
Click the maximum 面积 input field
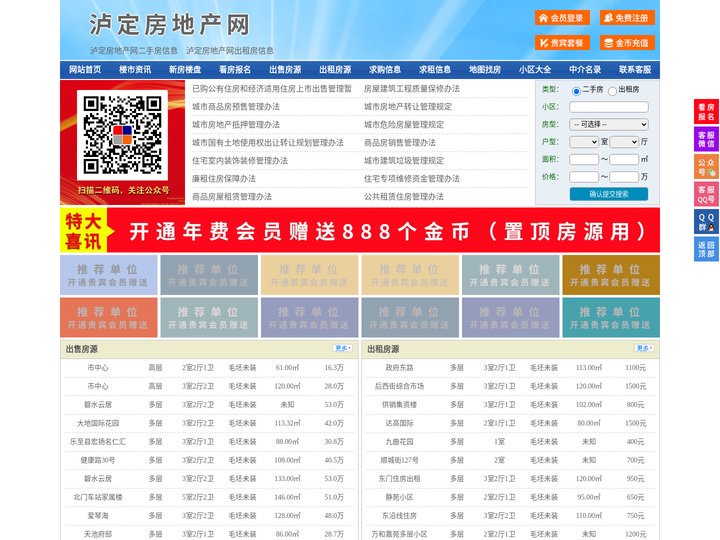click(624, 159)
